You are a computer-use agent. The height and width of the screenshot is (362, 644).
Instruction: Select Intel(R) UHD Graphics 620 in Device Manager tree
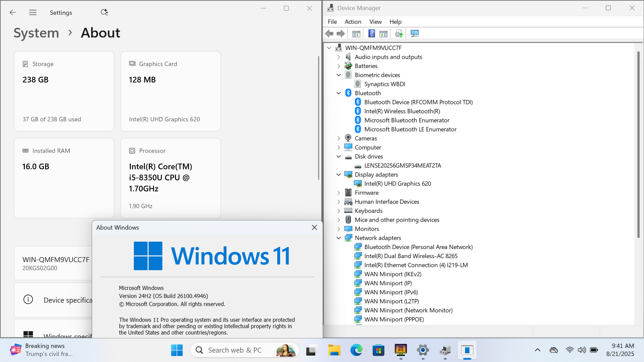pyautogui.click(x=397, y=184)
